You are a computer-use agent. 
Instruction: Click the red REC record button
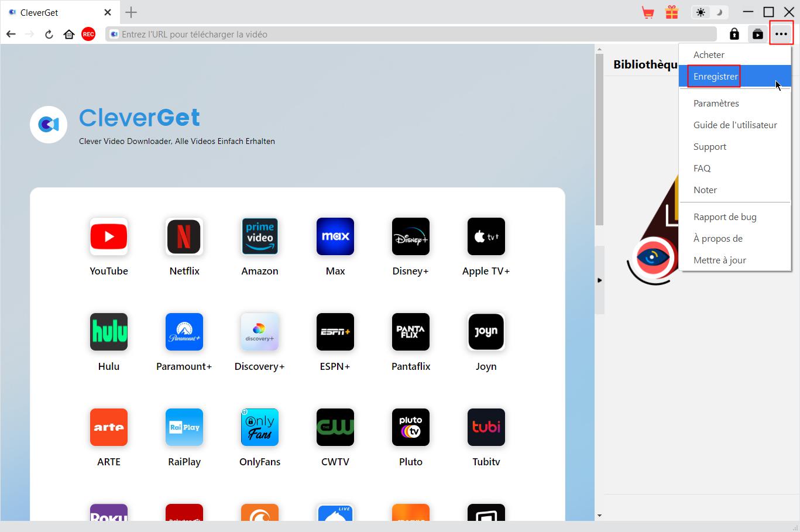coord(88,35)
